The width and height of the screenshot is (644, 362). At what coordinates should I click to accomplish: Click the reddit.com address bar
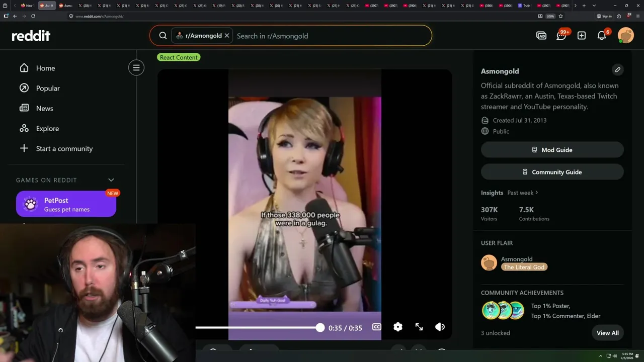click(x=302, y=16)
